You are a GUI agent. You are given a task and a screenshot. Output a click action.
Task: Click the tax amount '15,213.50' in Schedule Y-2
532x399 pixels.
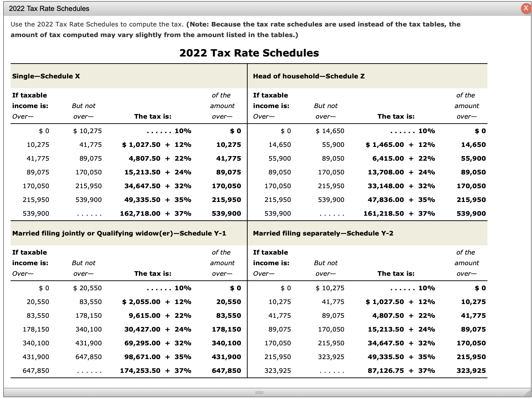click(386, 329)
